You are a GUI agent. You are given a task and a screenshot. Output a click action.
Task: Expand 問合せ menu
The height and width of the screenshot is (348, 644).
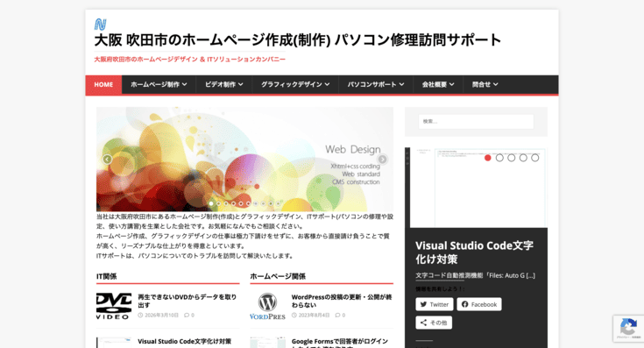click(485, 85)
